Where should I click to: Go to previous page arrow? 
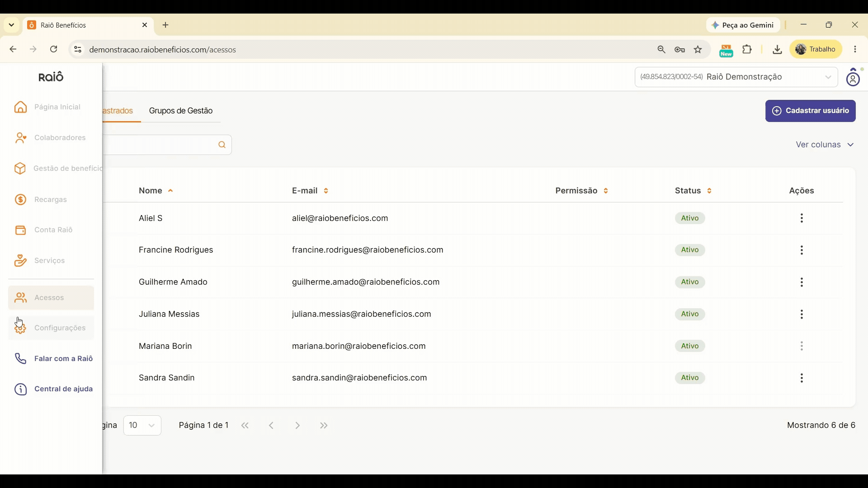coord(272,427)
